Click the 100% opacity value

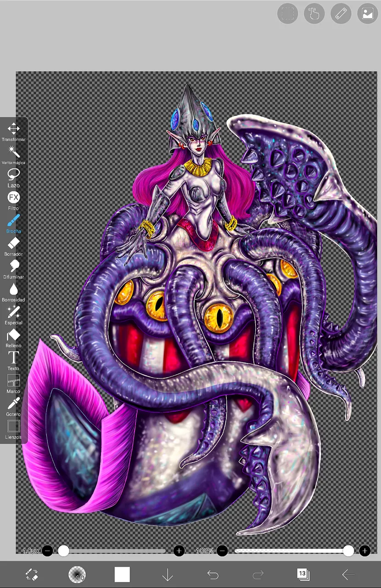(x=205, y=551)
